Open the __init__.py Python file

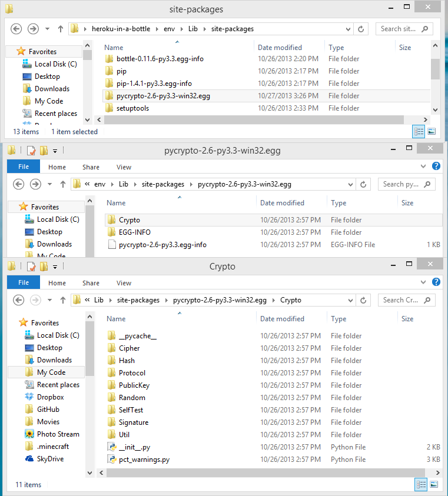[273, 447]
